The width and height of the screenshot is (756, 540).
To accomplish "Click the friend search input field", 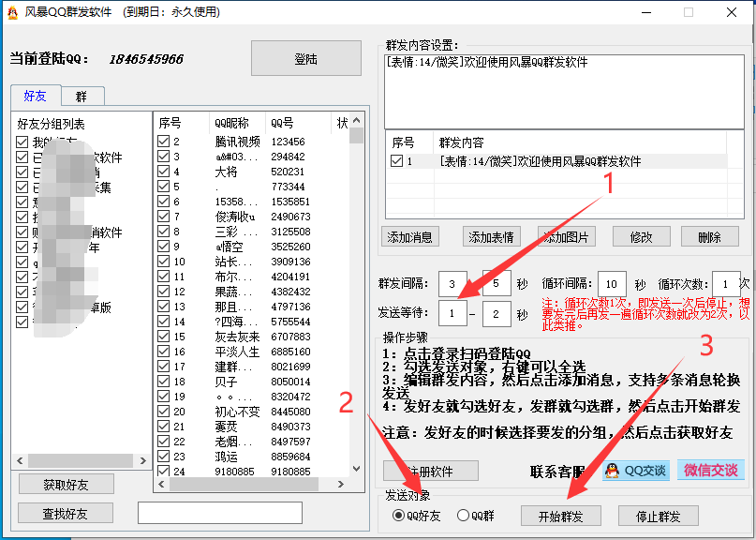I will point(220,513).
